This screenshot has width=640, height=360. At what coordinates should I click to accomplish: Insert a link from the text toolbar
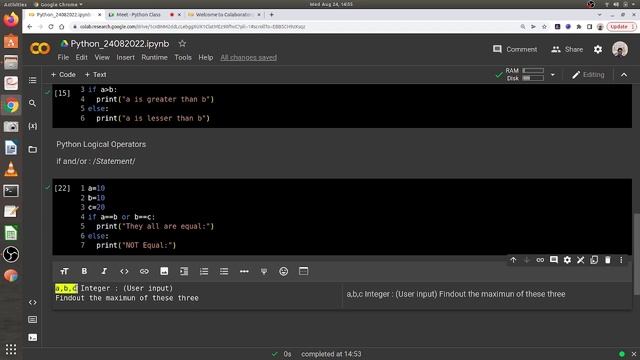click(144, 271)
